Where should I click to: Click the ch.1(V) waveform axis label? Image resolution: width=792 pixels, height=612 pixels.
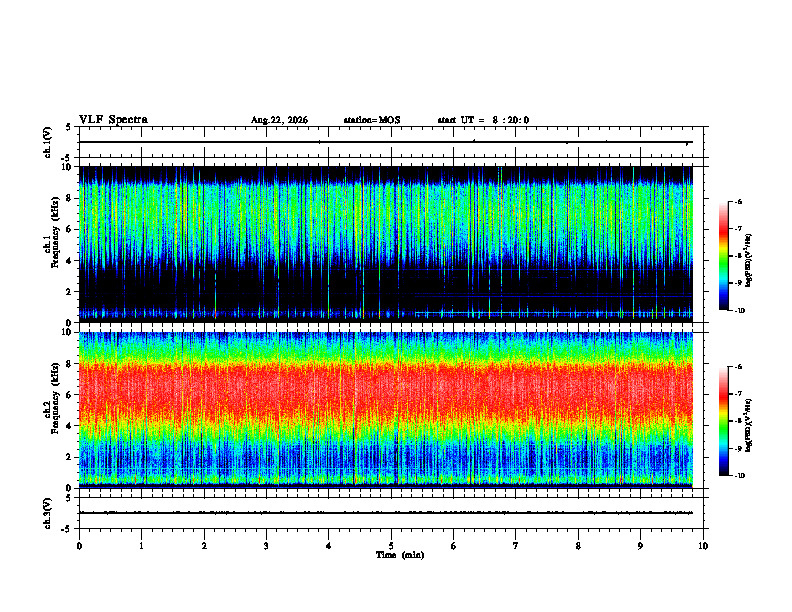pos(48,142)
